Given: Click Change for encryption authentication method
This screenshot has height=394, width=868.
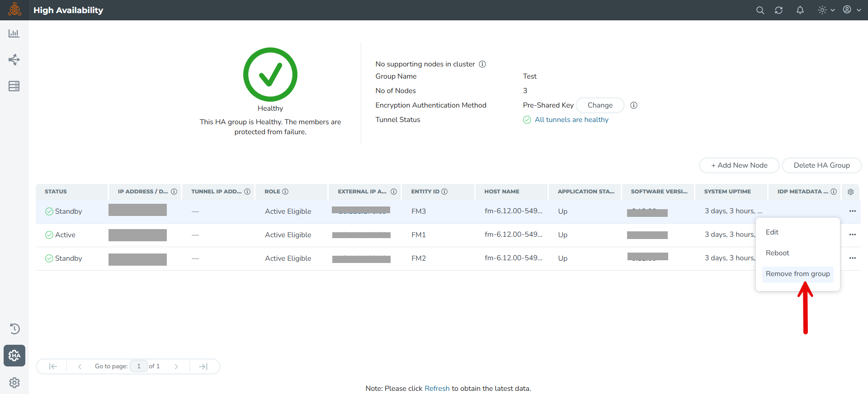Looking at the screenshot, I should coord(600,105).
